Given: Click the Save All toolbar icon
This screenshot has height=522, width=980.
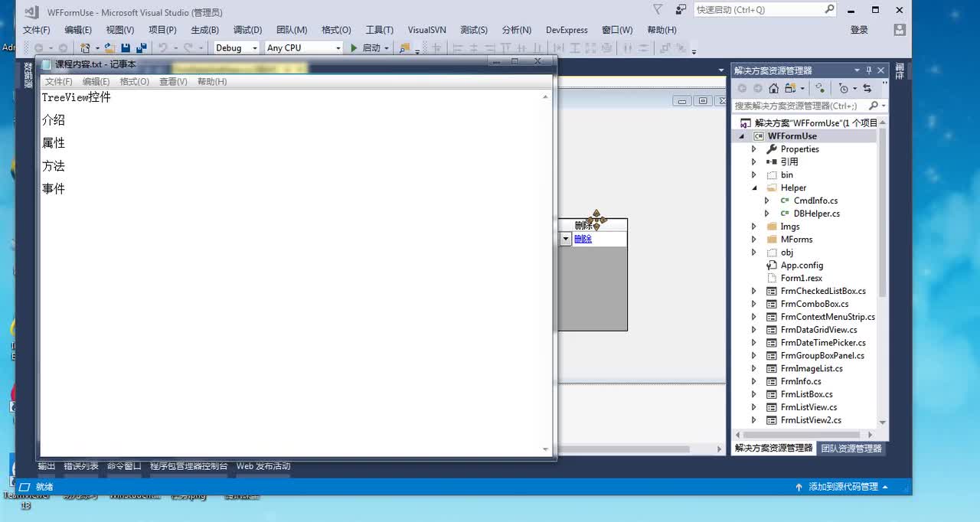Looking at the screenshot, I should [141, 47].
